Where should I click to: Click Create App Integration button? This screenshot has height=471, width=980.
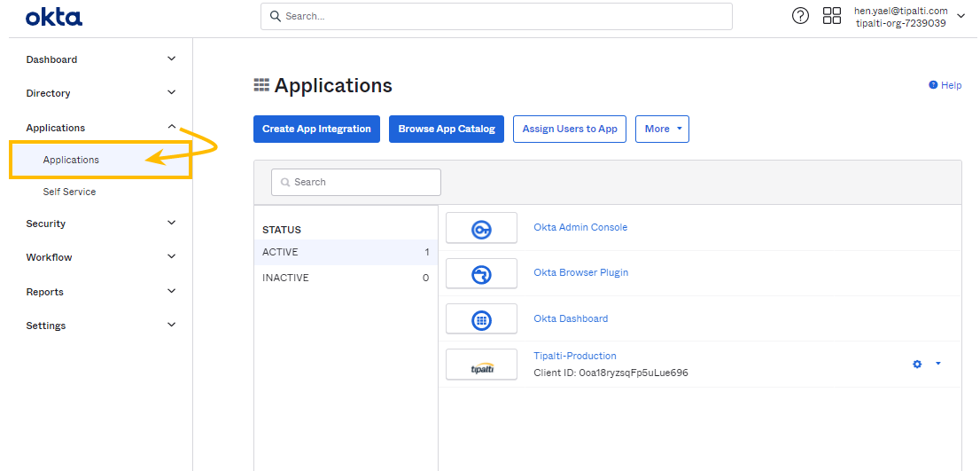pyautogui.click(x=317, y=129)
